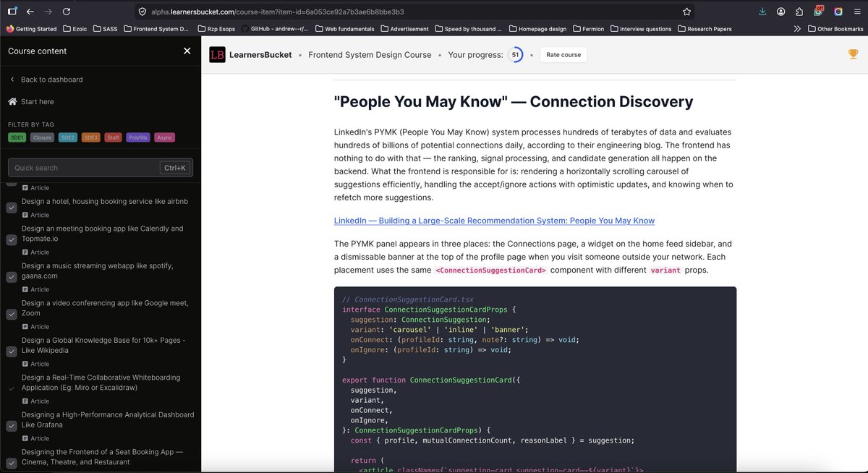This screenshot has width=868, height=473.
Task: Open the GitHub andrew bookmark
Action: (x=276, y=29)
